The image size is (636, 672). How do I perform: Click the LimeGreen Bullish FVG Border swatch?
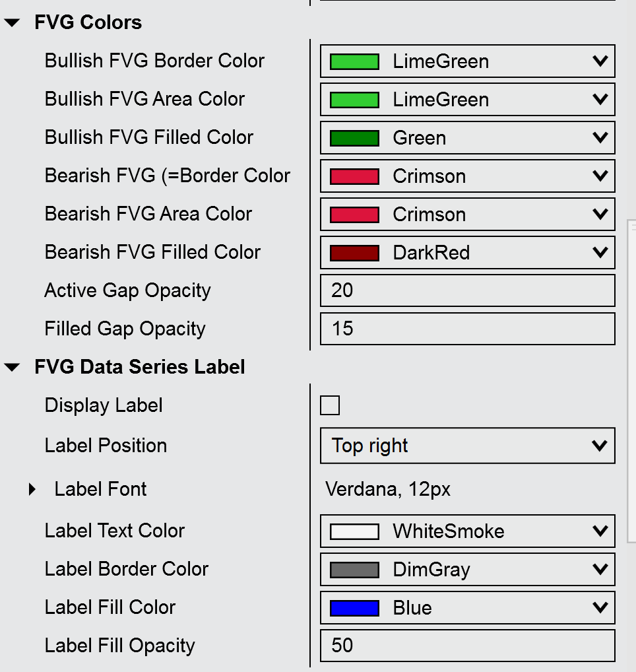(354, 61)
